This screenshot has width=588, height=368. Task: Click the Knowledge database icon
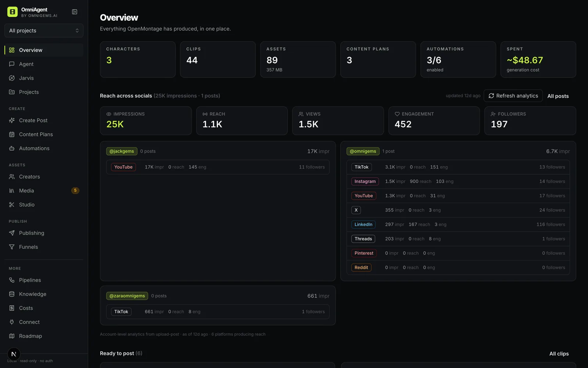[12, 294]
